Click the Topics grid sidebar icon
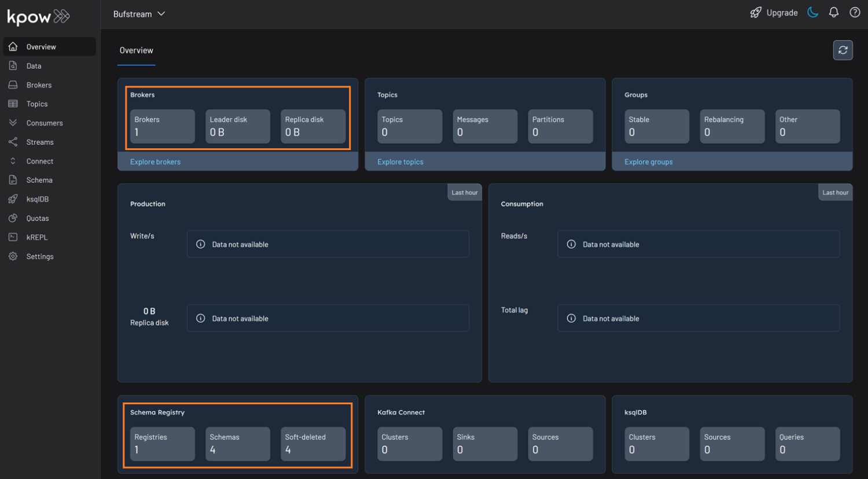The height and width of the screenshot is (479, 868). (13, 104)
